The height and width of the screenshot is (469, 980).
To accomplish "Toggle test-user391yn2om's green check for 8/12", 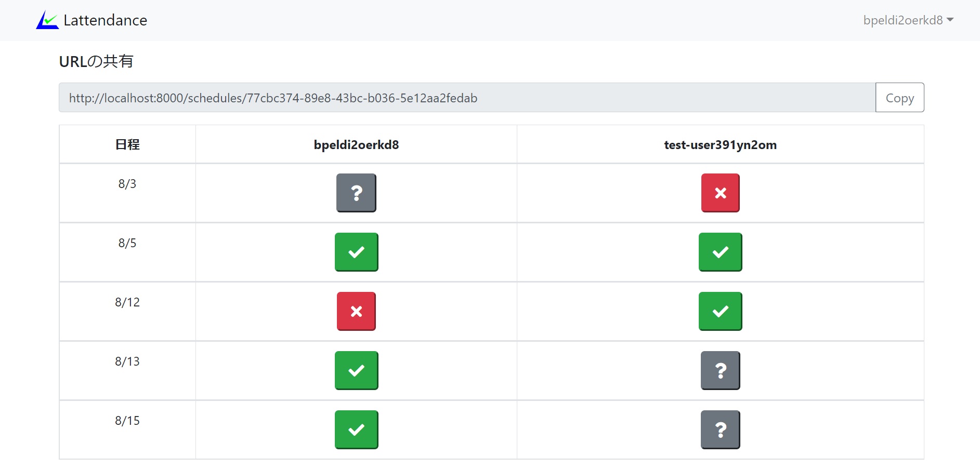I will 720,311.
